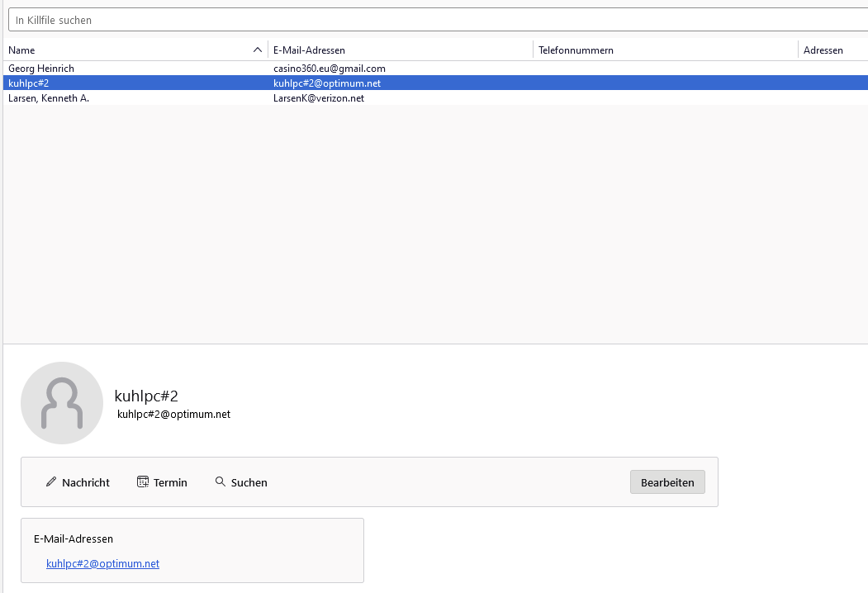
Task: Click the contact avatar placeholder image
Action: pyautogui.click(x=62, y=403)
